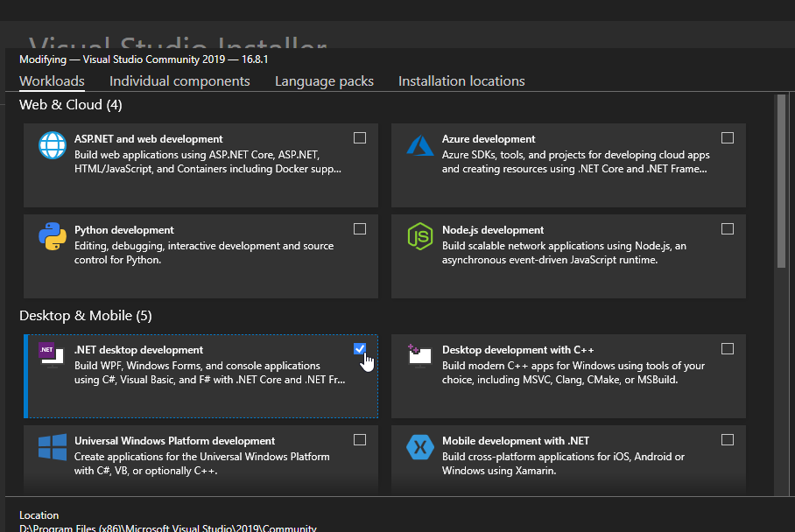Click the Python development snake icon
Image resolution: width=795 pixels, height=532 pixels.
pyautogui.click(x=53, y=236)
